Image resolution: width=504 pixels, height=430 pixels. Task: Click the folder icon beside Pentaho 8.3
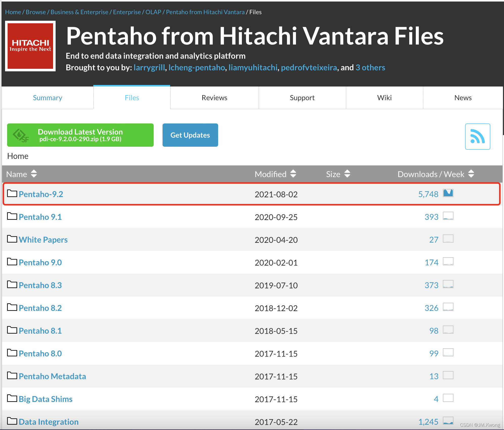(x=12, y=285)
